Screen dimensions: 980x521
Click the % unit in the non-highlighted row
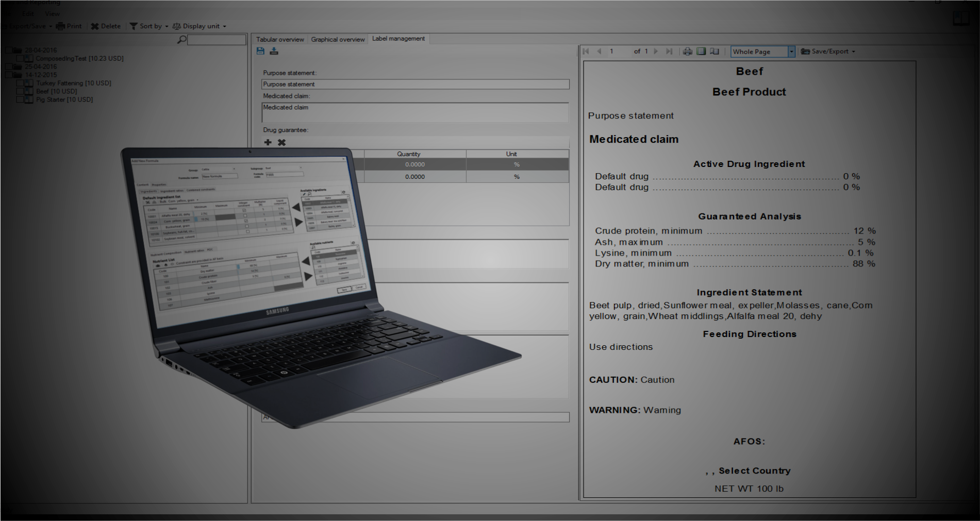coord(518,177)
